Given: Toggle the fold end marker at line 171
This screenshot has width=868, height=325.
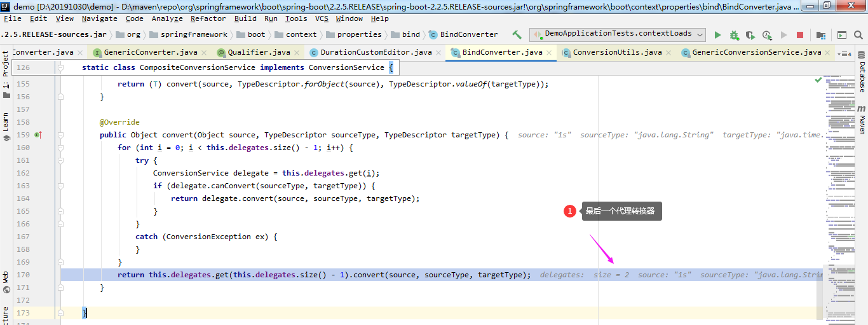Looking at the screenshot, I should tap(61, 287).
